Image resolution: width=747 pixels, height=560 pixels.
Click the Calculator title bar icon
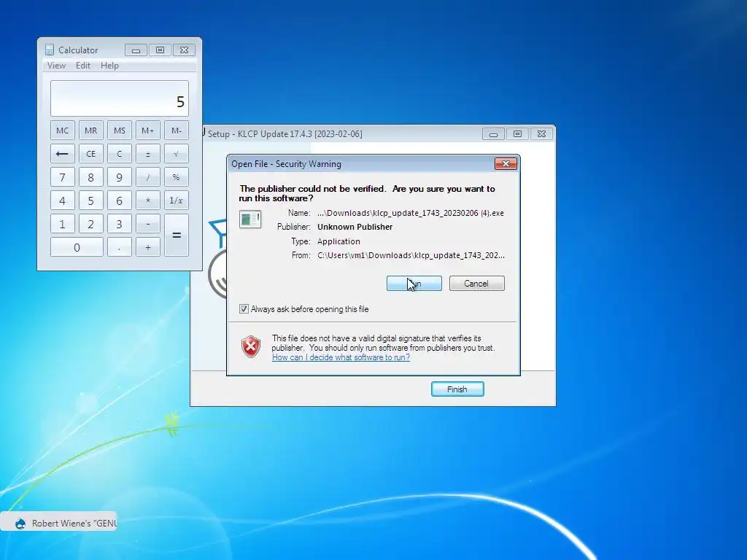click(x=50, y=50)
